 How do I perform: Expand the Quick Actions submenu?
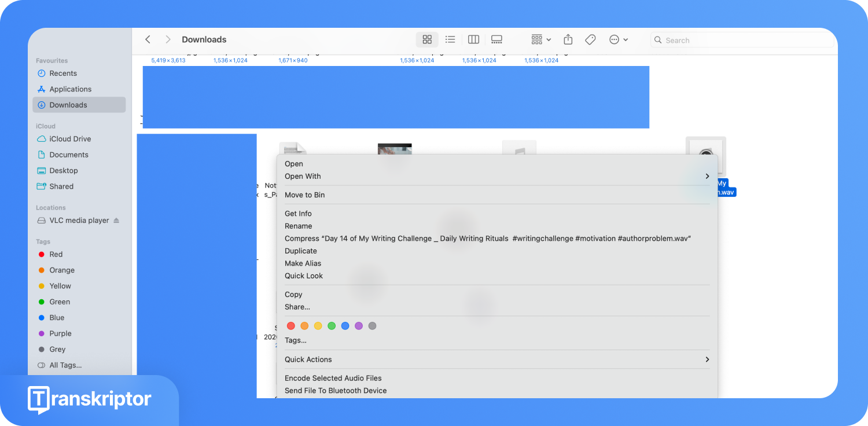[707, 359]
